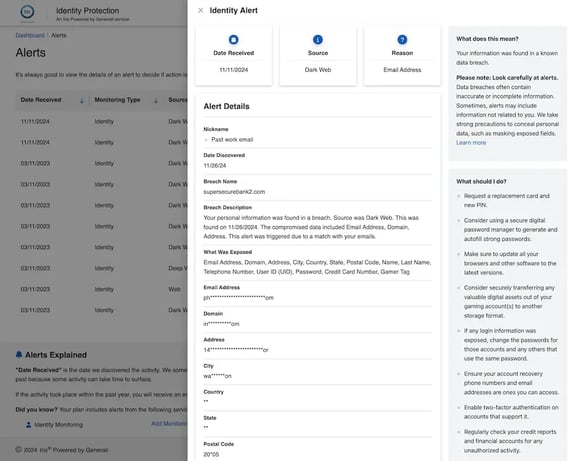
Task: Click breach name supersecurebank2.com
Action: coord(234,192)
